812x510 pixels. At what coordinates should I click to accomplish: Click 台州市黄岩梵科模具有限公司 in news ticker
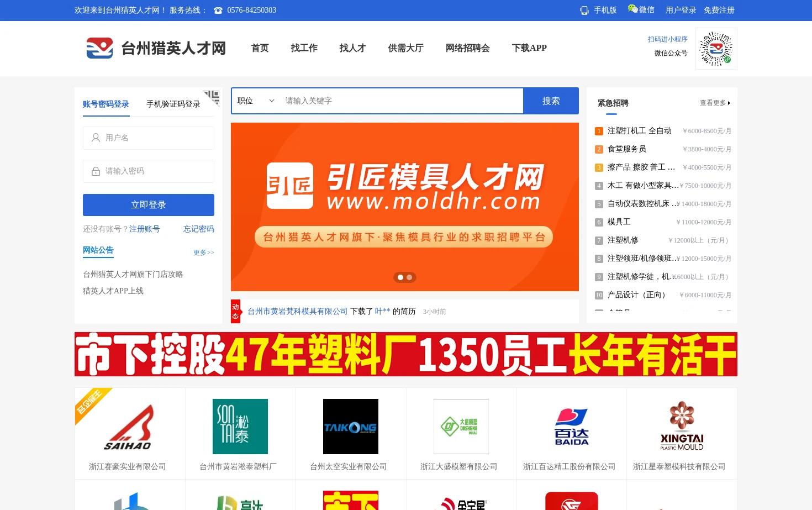point(298,312)
